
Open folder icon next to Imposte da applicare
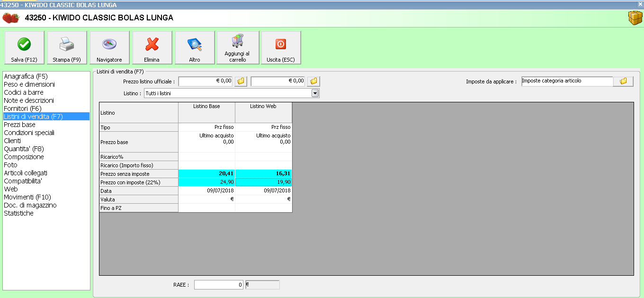623,81
